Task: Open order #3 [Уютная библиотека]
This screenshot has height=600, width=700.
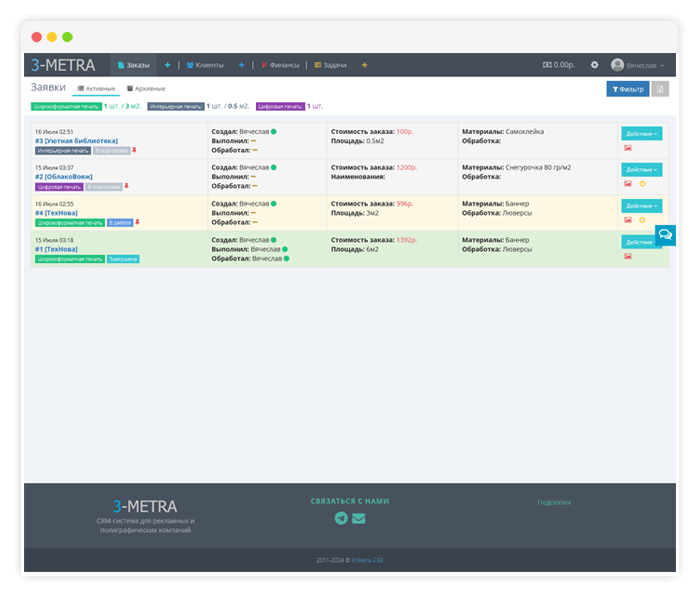Action: click(x=76, y=141)
